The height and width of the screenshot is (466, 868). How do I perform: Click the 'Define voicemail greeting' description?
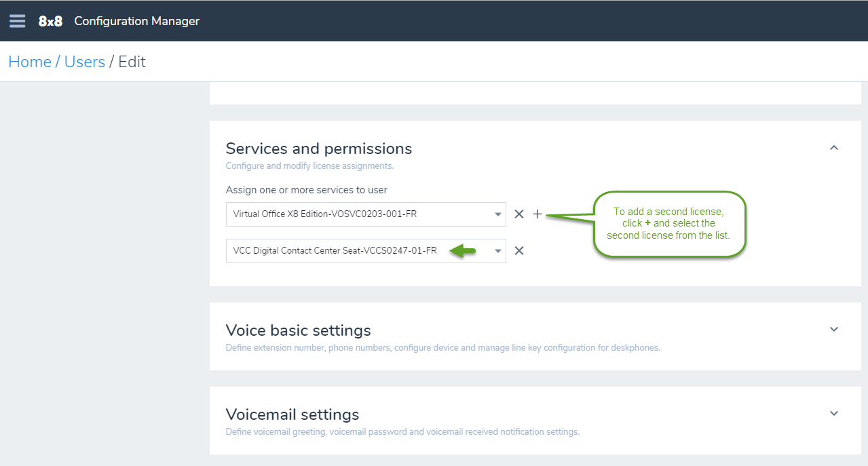402,432
